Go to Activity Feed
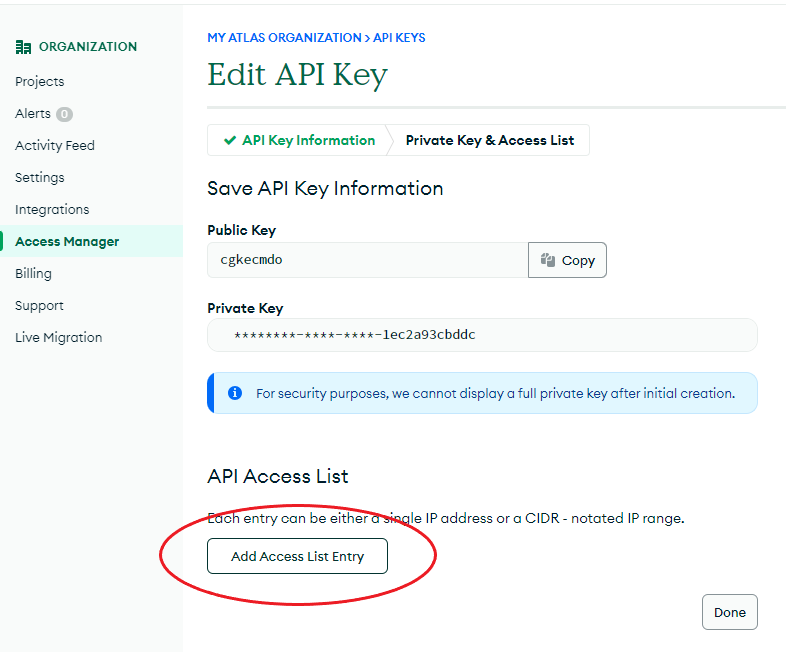Screen dimensions: 786x652 point(55,146)
